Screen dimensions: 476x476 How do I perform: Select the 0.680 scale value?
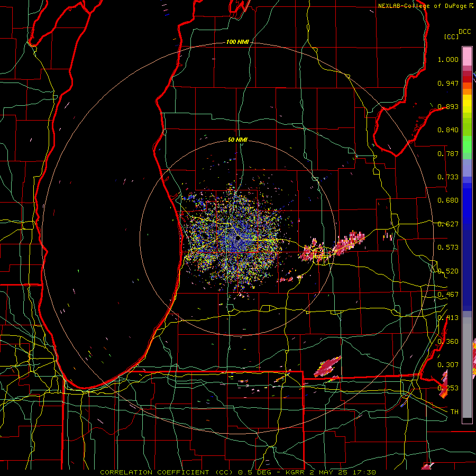(x=448, y=200)
